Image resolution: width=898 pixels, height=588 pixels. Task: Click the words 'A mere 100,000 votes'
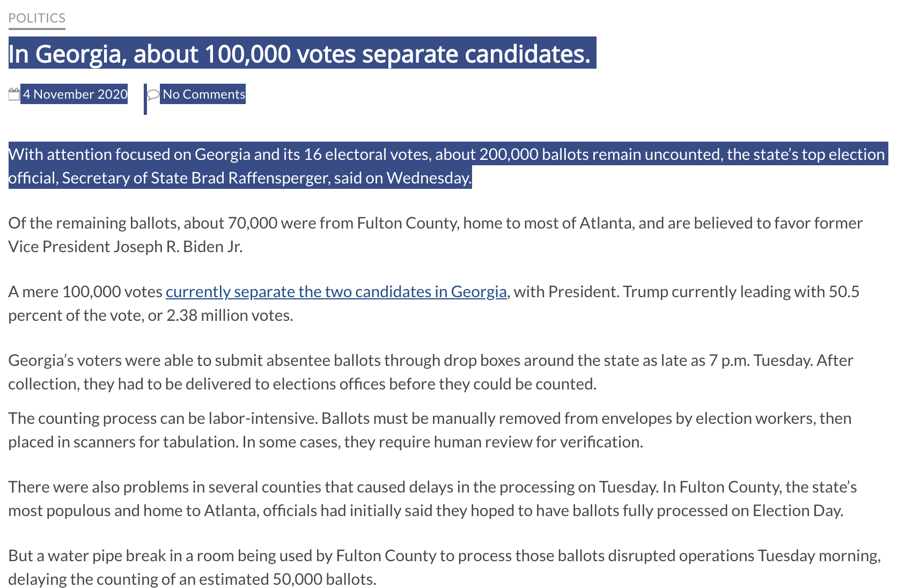pos(85,292)
